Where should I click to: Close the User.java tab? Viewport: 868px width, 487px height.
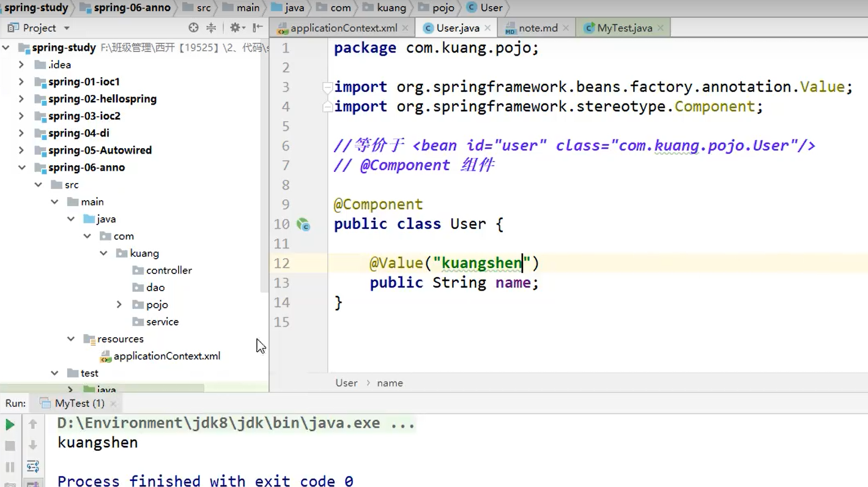(x=488, y=28)
